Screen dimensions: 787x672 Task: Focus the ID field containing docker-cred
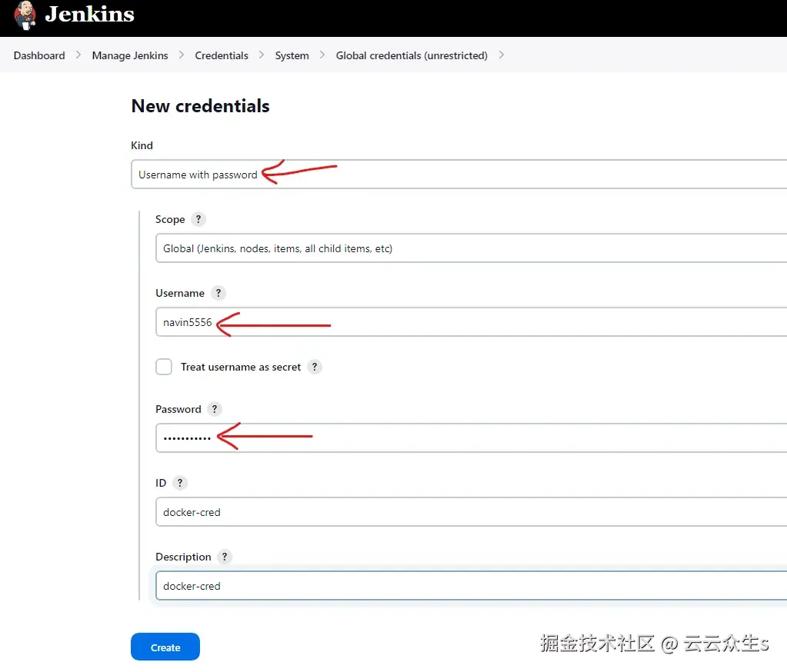pos(472,512)
